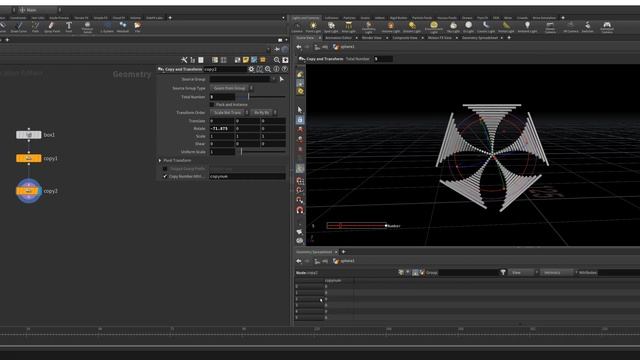This screenshot has height=360, width=640.
Task: Select the File shelf tool
Action: 138,27
